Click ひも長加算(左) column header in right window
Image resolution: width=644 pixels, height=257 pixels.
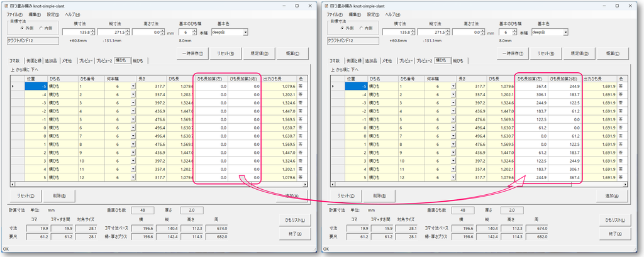click(x=531, y=79)
